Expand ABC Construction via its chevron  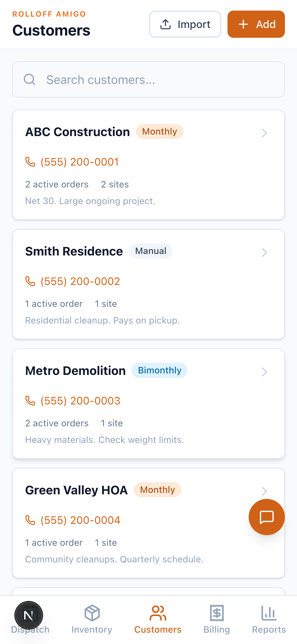[x=264, y=133]
